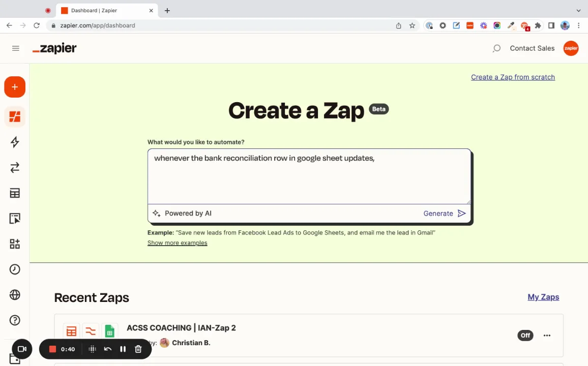Open Transfers from the sidebar

tap(14, 168)
